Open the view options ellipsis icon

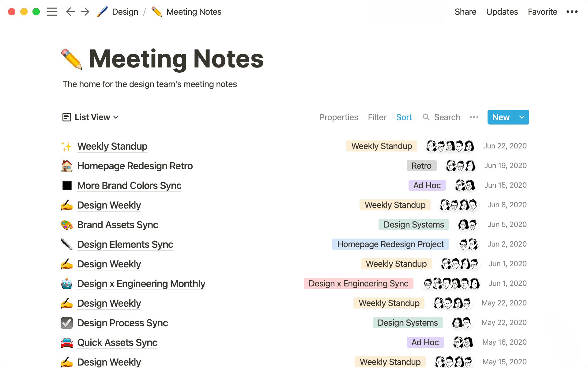click(474, 117)
